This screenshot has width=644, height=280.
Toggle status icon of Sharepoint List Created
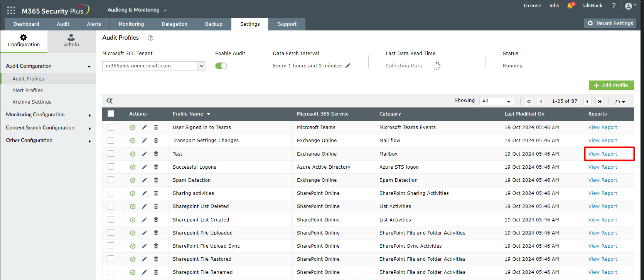[x=133, y=220]
